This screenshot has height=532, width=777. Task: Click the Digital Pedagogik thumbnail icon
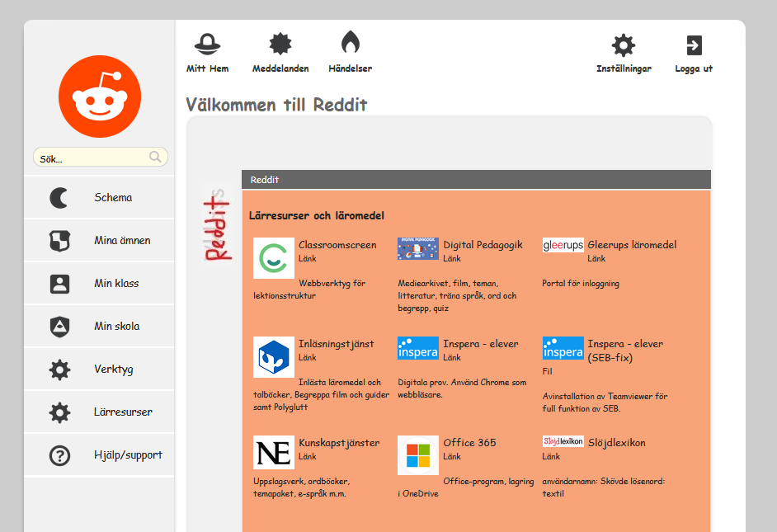point(417,248)
